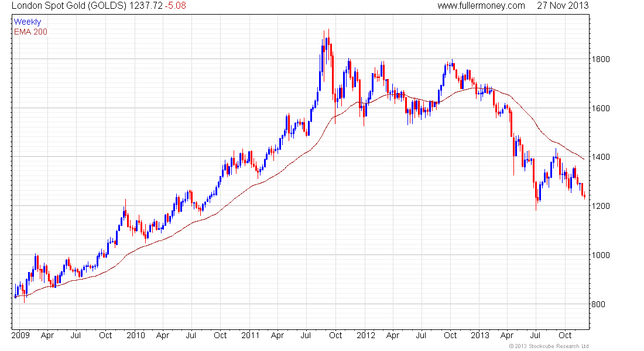Click the 1000 price axis label
Viewport: 644px width, 351px height.
(x=601, y=255)
